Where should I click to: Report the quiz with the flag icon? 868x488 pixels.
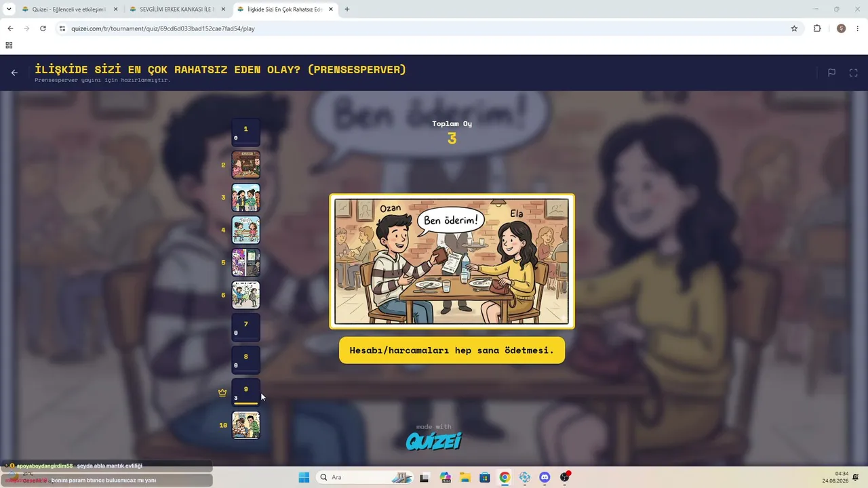[x=831, y=73]
